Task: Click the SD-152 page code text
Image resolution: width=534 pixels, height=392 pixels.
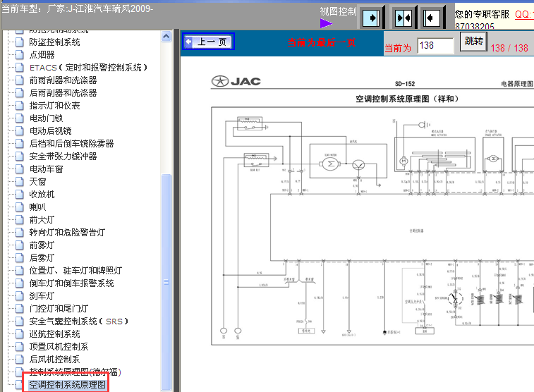Action: (405, 84)
